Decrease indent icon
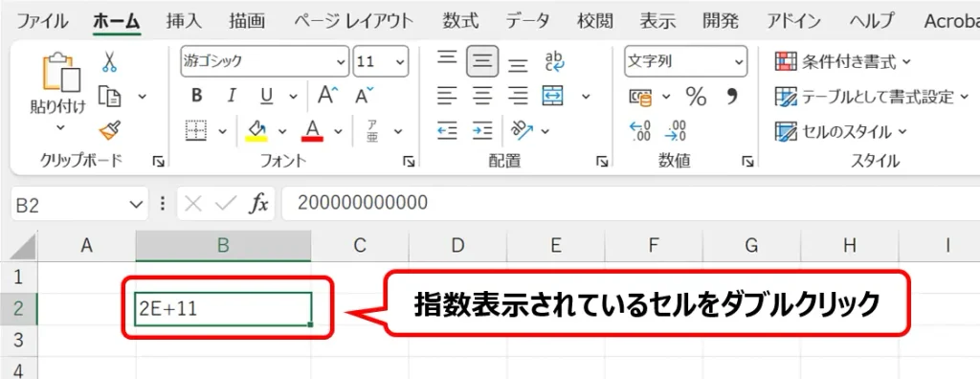 point(447,130)
